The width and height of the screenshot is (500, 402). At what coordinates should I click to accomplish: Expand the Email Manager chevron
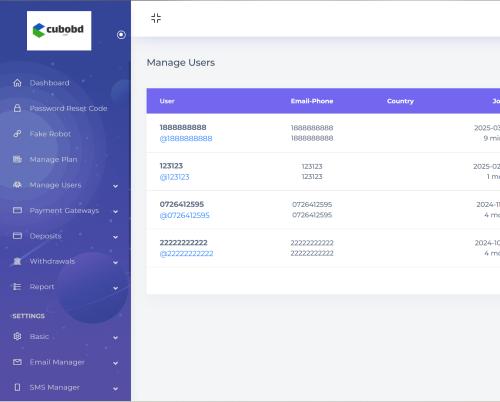pos(115,363)
